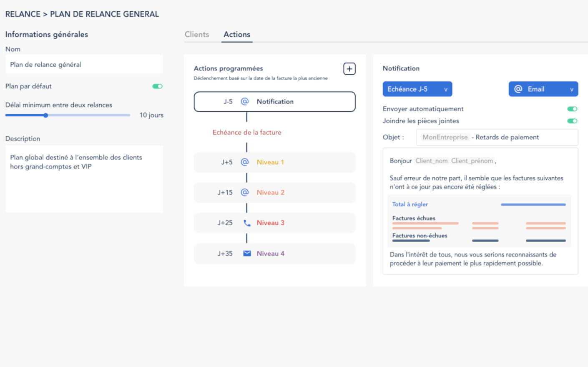Click the phone icon in the Niveau 3 row

(247, 223)
